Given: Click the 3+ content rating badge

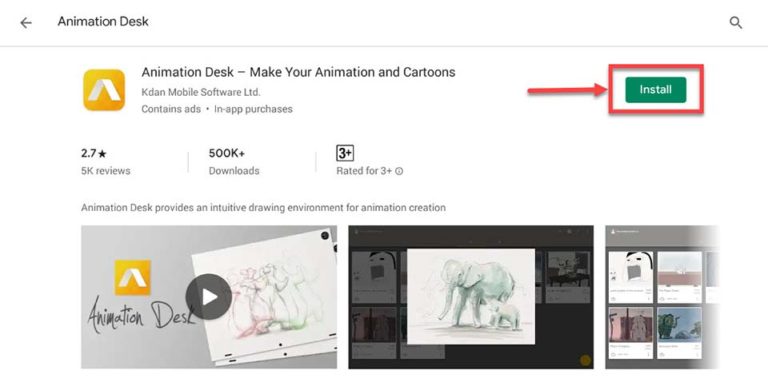Looking at the screenshot, I should point(345,153).
